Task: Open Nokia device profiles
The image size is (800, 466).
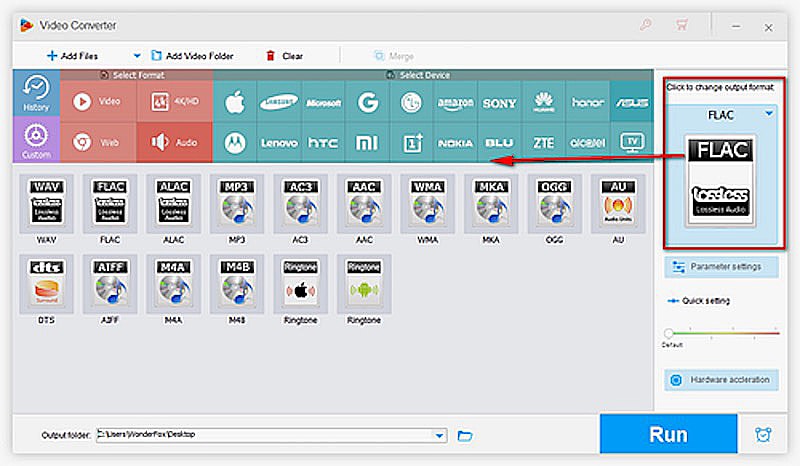Action: [455, 142]
